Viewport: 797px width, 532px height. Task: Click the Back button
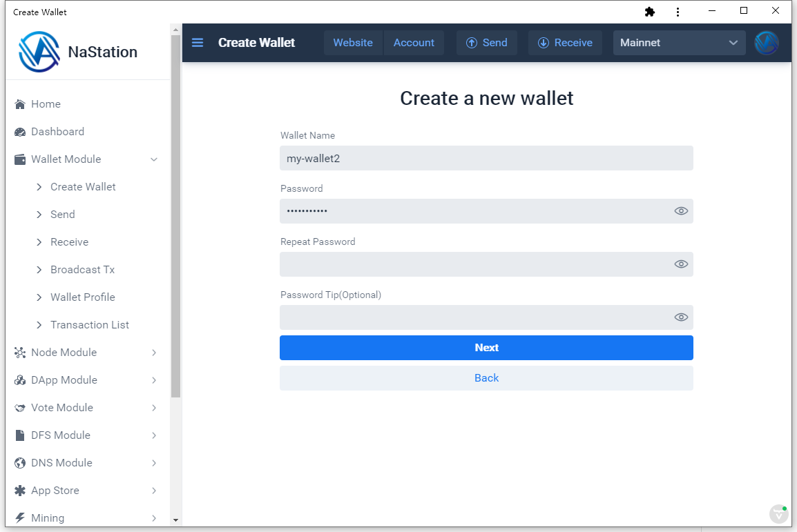point(486,378)
